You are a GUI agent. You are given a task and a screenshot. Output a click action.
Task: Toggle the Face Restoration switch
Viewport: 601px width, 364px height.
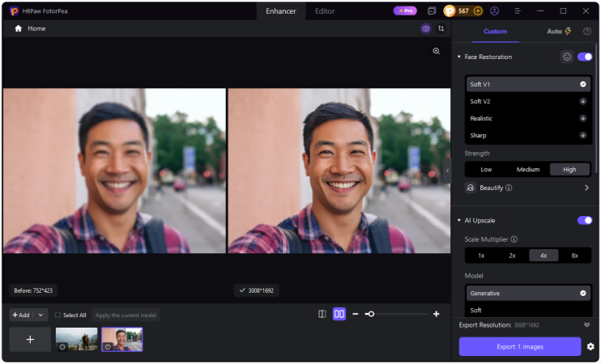click(585, 57)
